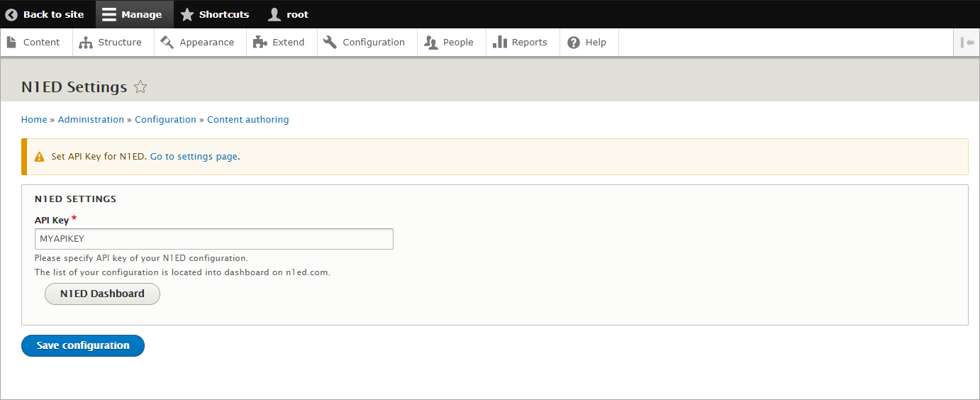Click the Shortcuts star icon
Viewport: 980px width, 400px height.
(x=186, y=14)
